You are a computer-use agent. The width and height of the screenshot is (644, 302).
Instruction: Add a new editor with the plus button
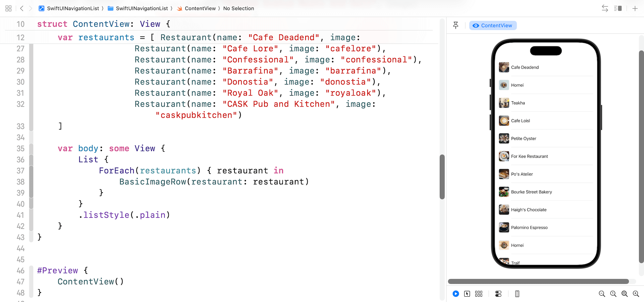point(635,8)
